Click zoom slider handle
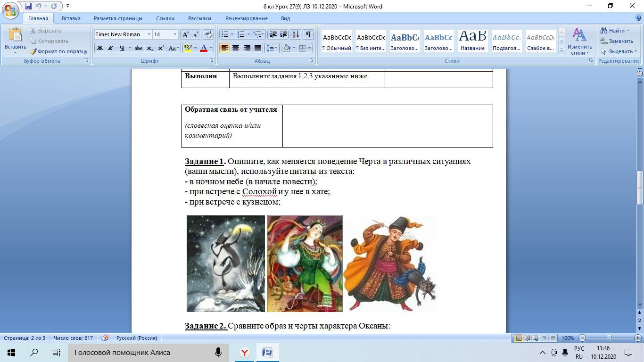Viewport: 644px width, 362px height. click(x=610, y=338)
